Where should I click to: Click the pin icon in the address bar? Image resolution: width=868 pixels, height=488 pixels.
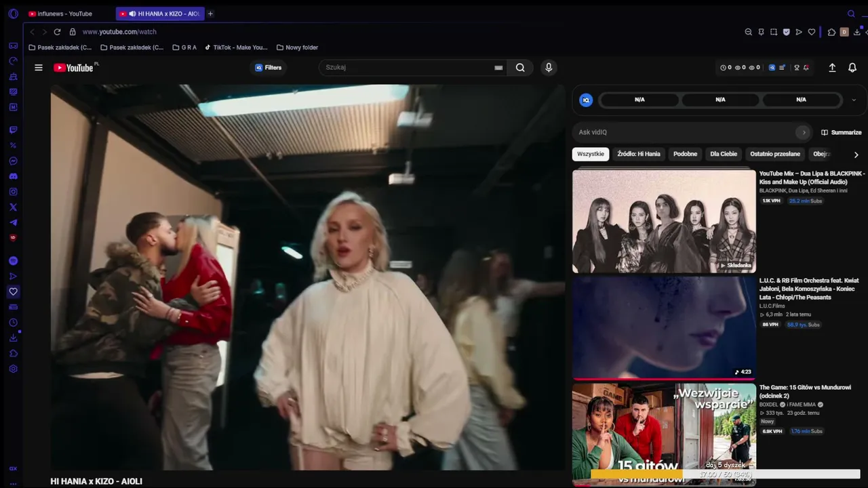[x=761, y=32]
